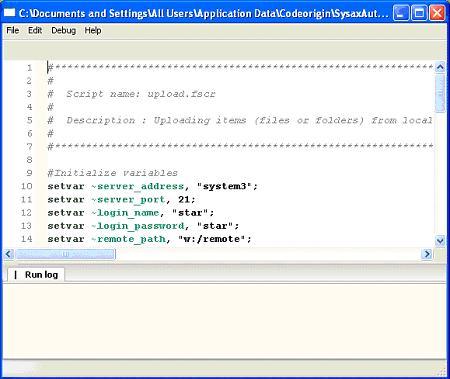Click the port value 21

[184, 199]
